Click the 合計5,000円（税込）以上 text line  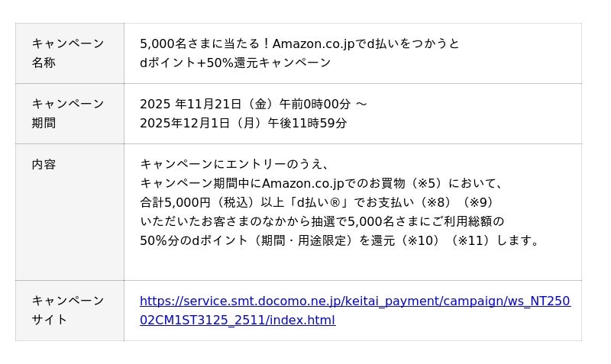point(316,202)
